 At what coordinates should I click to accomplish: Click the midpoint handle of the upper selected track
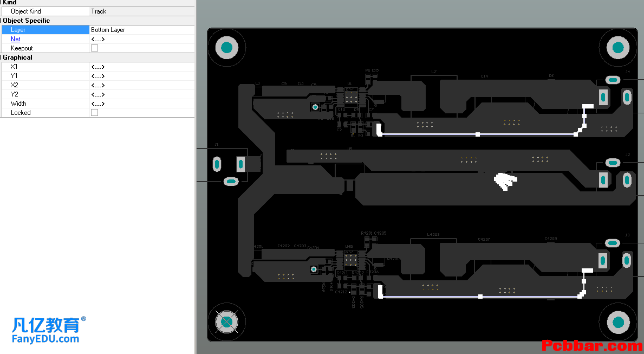478,134
